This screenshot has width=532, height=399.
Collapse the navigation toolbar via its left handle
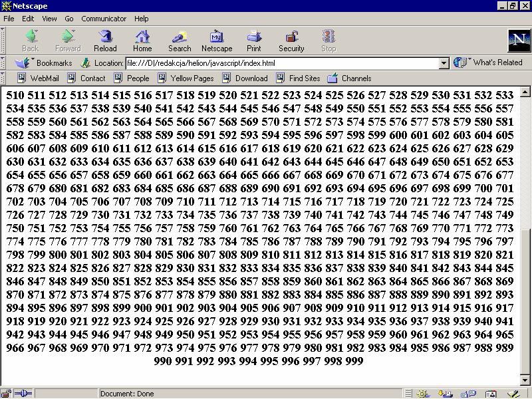[x=3, y=41]
